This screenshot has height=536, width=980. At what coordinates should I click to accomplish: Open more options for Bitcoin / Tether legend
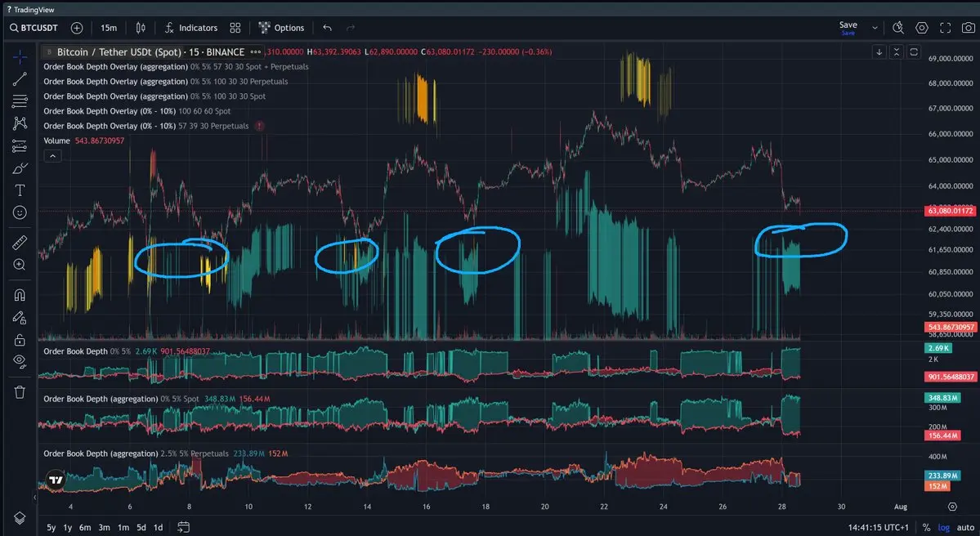[256, 51]
